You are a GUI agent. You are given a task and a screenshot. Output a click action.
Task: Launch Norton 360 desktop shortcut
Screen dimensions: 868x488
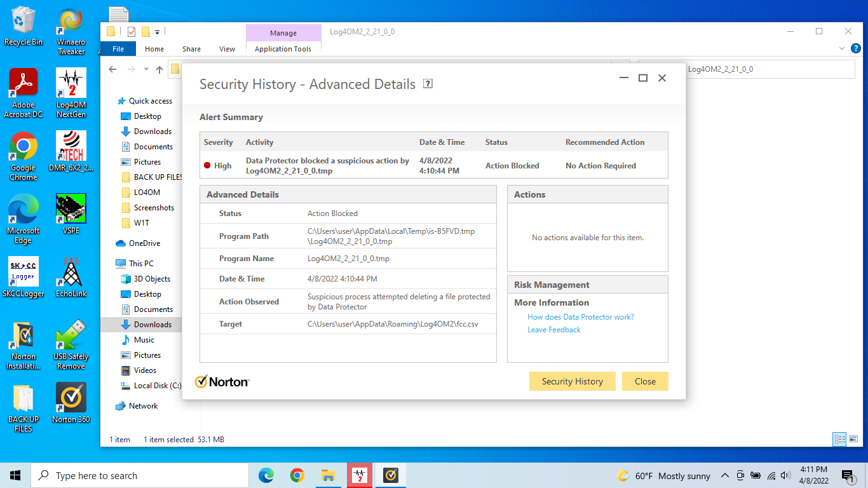[x=71, y=403]
